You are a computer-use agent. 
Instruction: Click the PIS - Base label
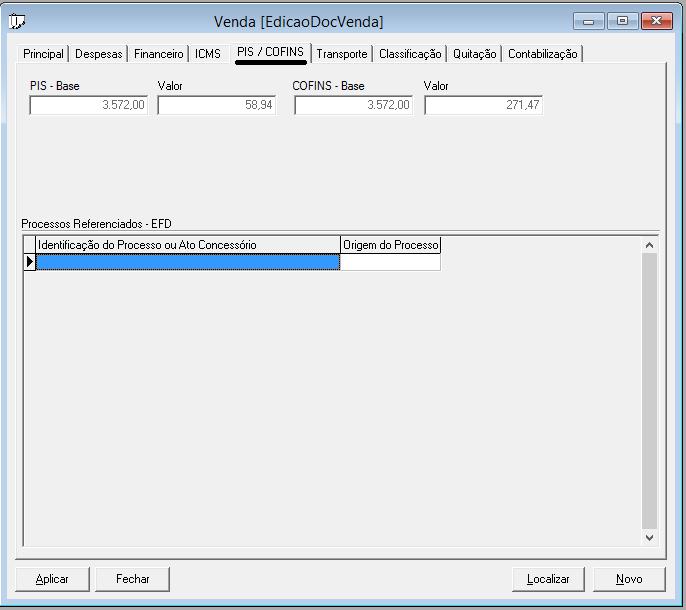click(x=55, y=86)
